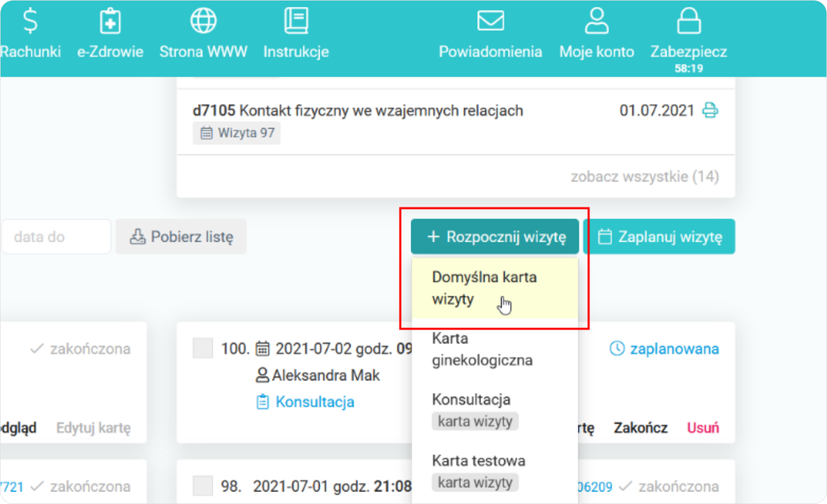Open Powiadomienia envelope icon
The width and height of the screenshot is (827, 504).
coord(490,21)
